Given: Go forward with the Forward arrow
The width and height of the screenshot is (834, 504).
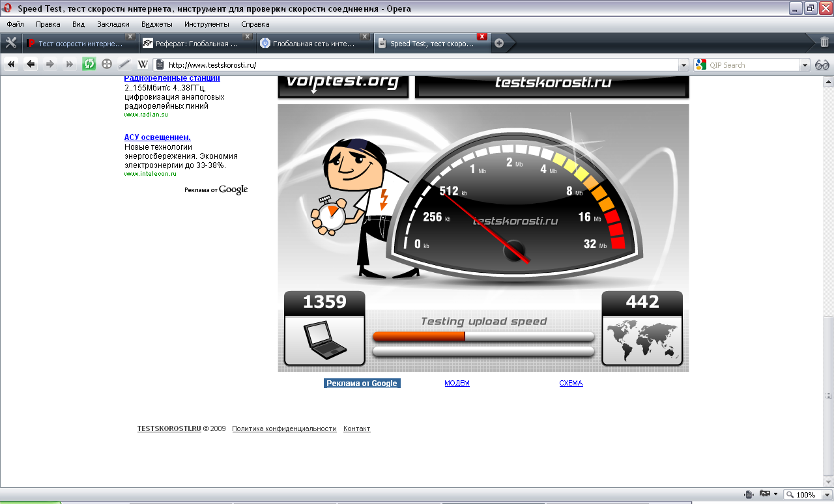Looking at the screenshot, I should [x=50, y=64].
